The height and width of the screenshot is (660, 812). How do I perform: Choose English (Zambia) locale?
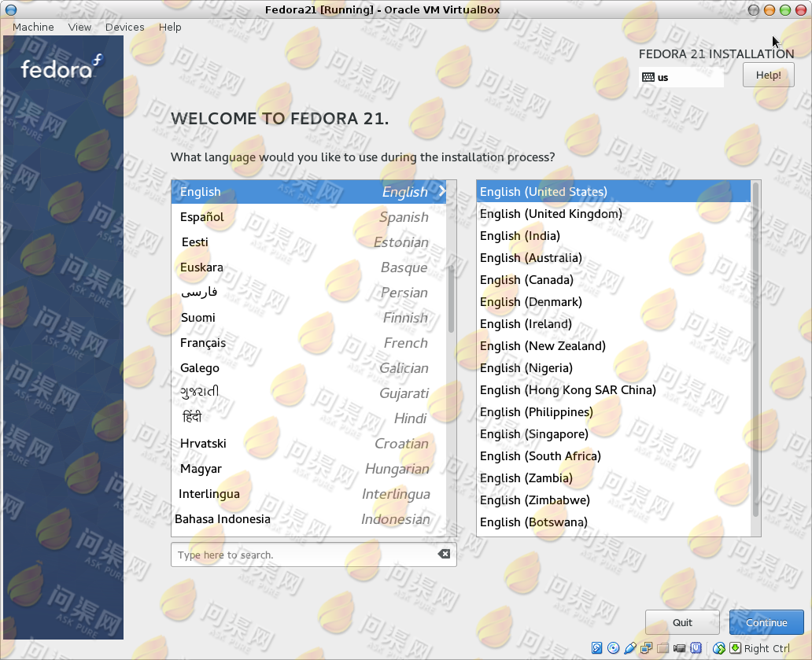614,477
